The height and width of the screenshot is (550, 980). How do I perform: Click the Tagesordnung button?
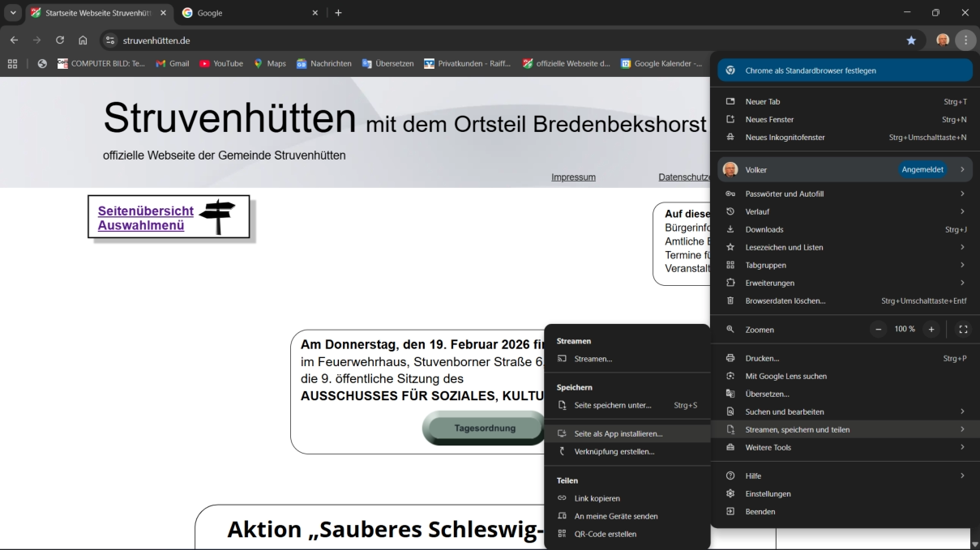click(x=485, y=428)
